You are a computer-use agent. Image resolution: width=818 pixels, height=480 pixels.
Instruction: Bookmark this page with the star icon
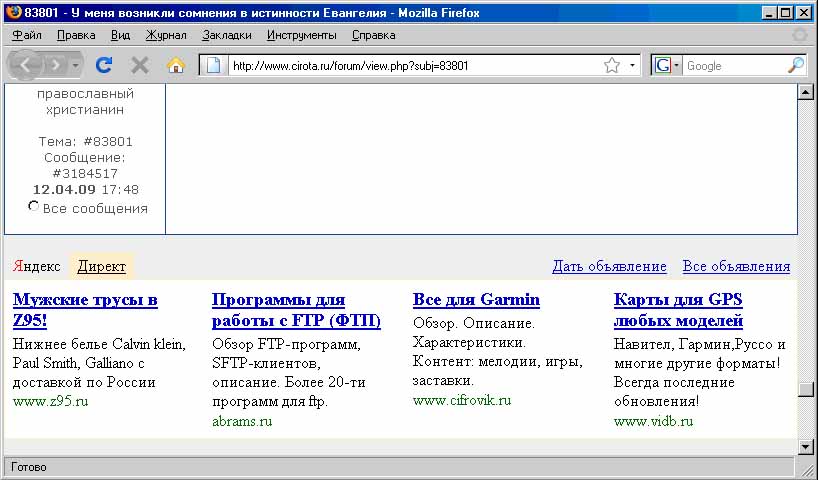coord(612,66)
